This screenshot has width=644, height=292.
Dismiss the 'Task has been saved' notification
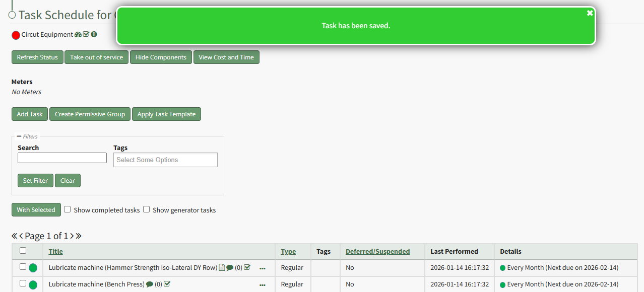590,13
